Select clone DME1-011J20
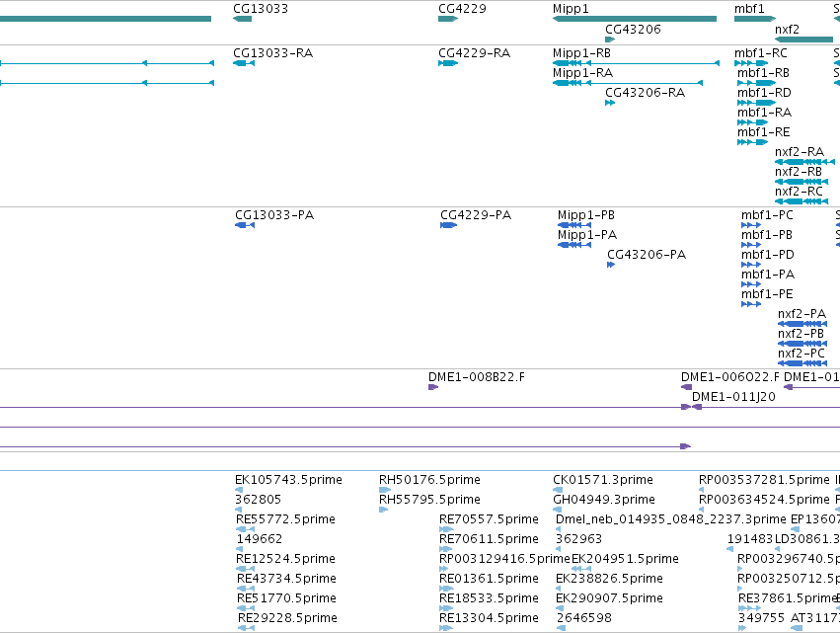 point(733,397)
